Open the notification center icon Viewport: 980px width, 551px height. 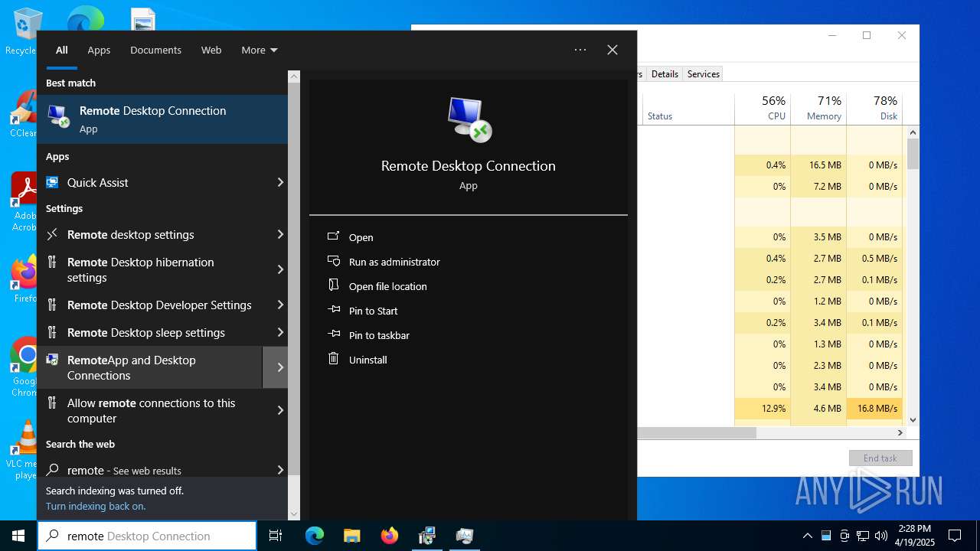pyautogui.click(x=955, y=536)
